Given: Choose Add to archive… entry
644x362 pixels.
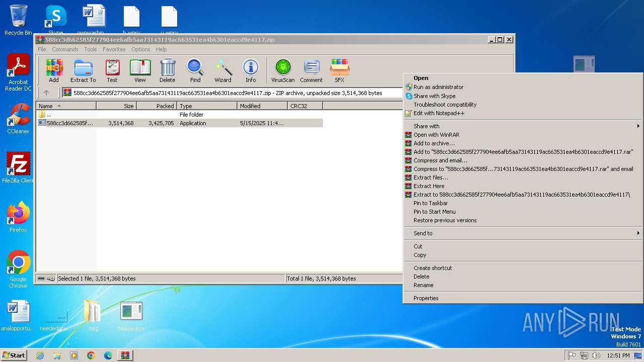Looking at the screenshot, I should pyautogui.click(x=523, y=143).
